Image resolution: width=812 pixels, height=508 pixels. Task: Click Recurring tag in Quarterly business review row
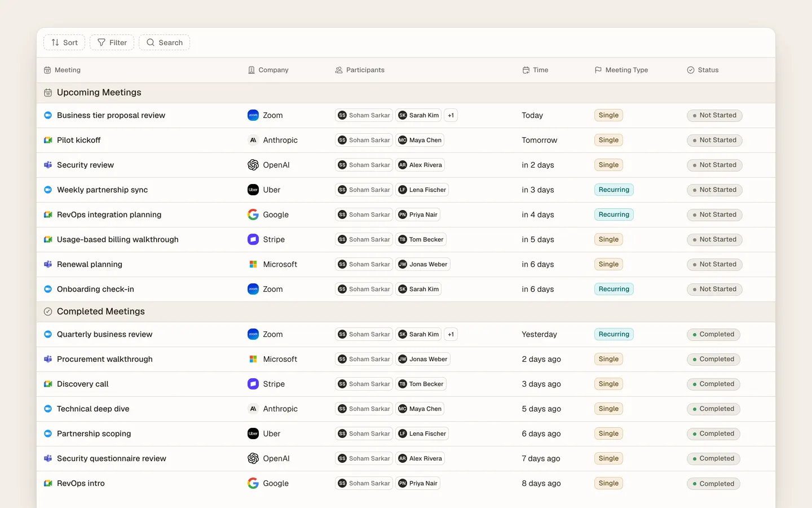(x=614, y=334)
